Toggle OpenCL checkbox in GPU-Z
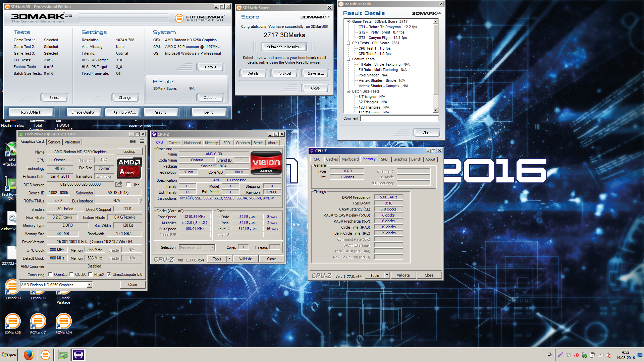Viewport: 644px width, 362px height. pyautogui.click(x=50, y=274)
